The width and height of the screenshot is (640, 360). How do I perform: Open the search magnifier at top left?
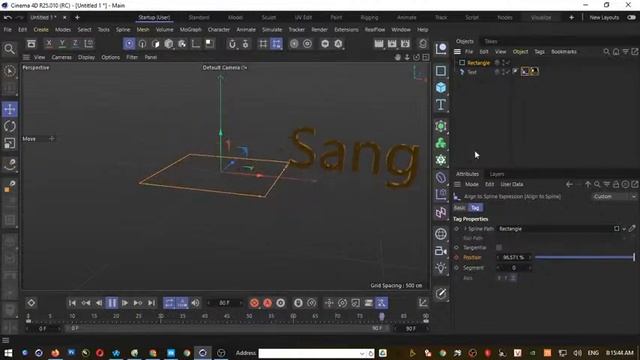[9, 49]
